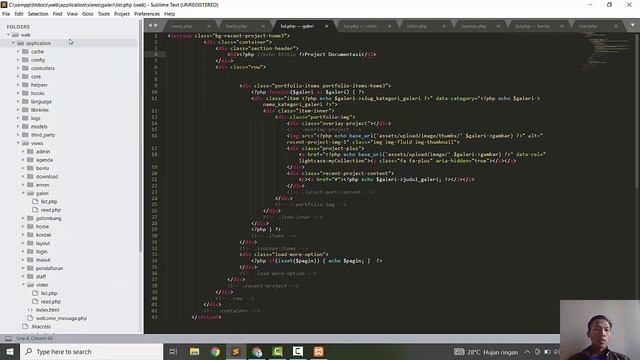Viewport: 640px width, 360px height.
Task: Expand the cache folder arrow
Action: click(18, 51)
